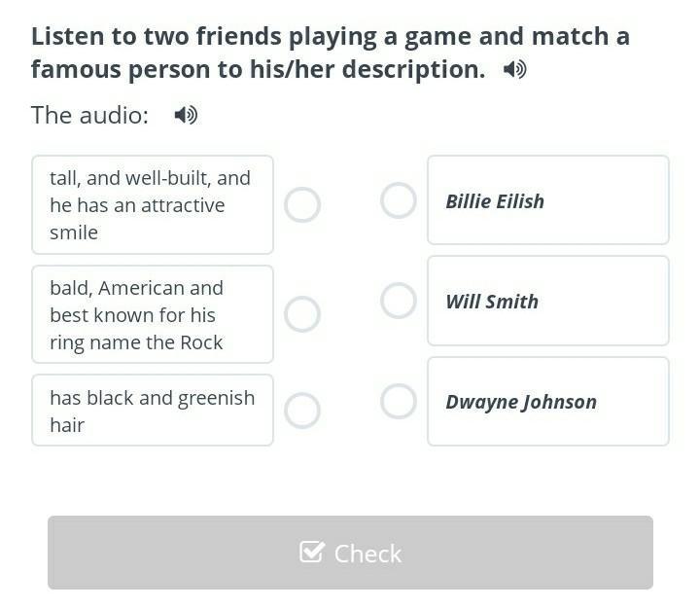Click the heading text 'famous person to his/her description'
The image size is (700, 610).
pyautogui.click(x=258, y=69)
